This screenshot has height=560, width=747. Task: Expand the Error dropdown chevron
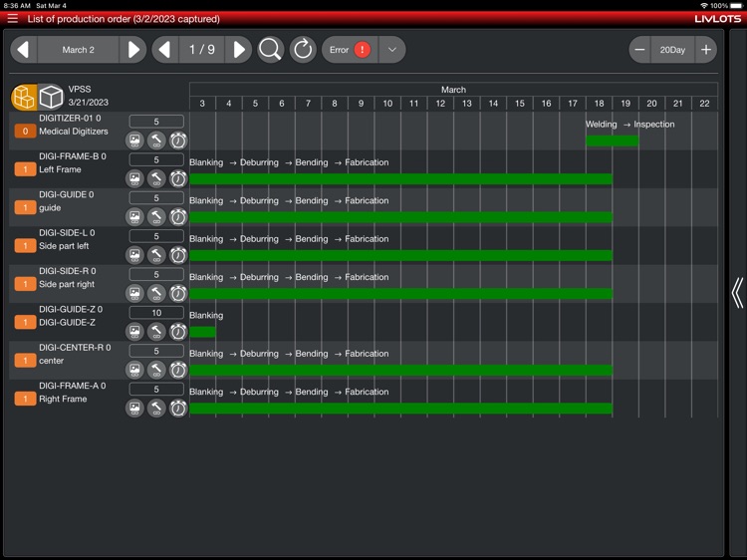(x=392, y=50)
